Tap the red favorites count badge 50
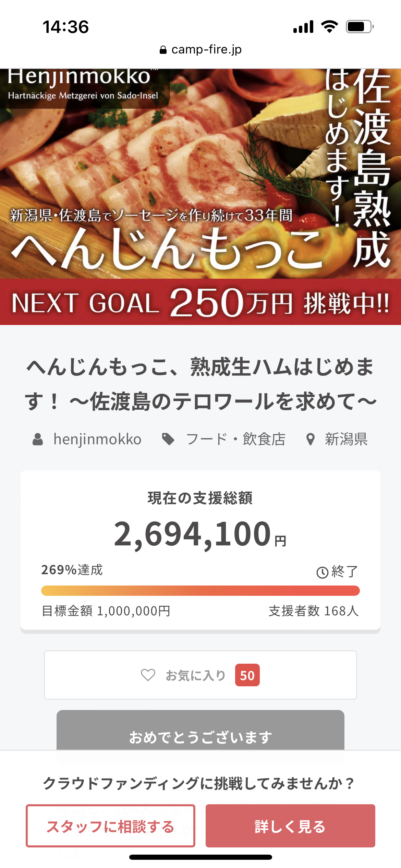 (247, 675)
